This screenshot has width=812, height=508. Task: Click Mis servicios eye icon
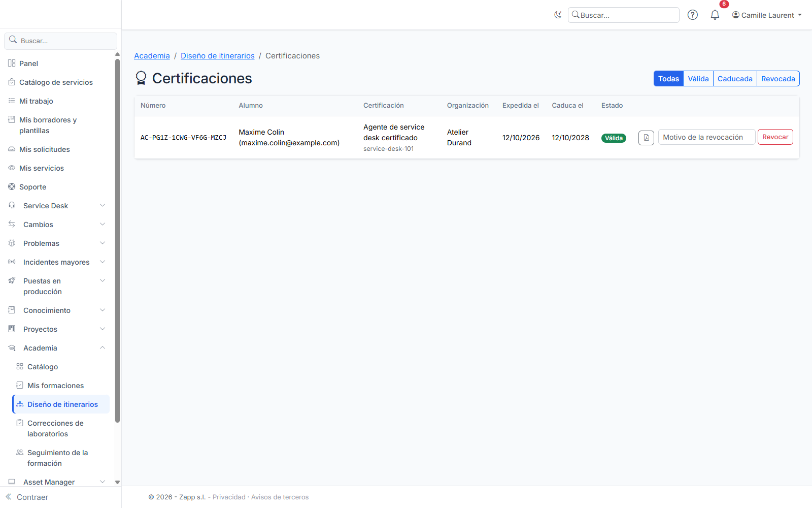(12, 168)
